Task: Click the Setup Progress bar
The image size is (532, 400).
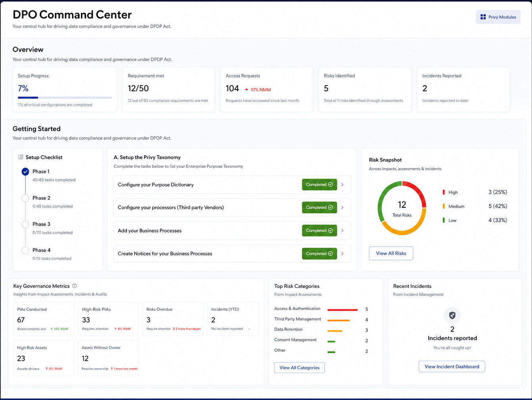Action: click(65, 98)
